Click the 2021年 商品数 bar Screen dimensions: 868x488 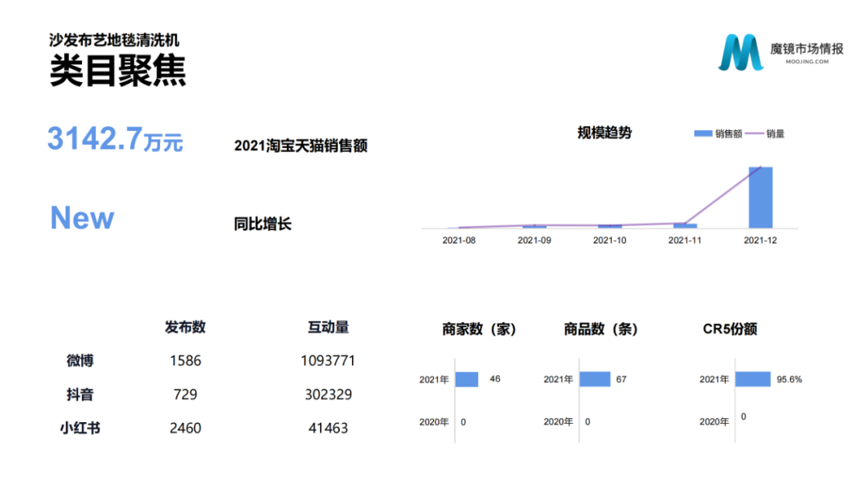point(595,379)
